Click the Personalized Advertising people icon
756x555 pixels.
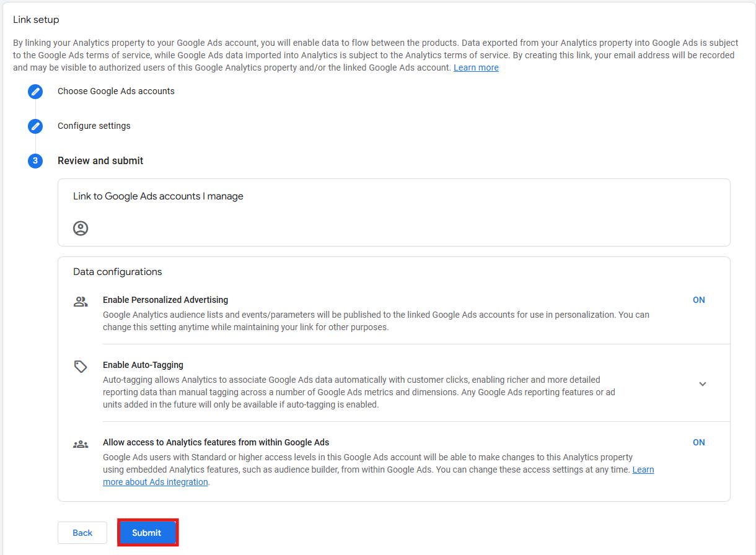click(81, 302)
